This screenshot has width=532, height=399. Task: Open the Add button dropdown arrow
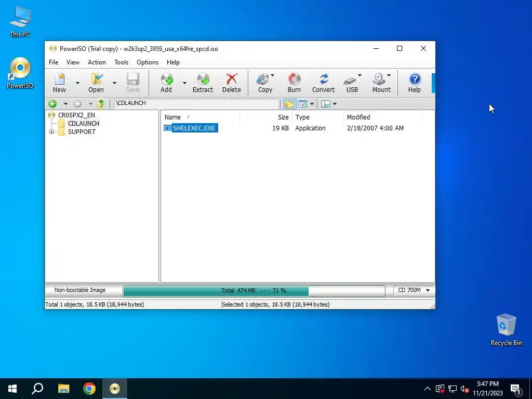[x=184, y=83]
